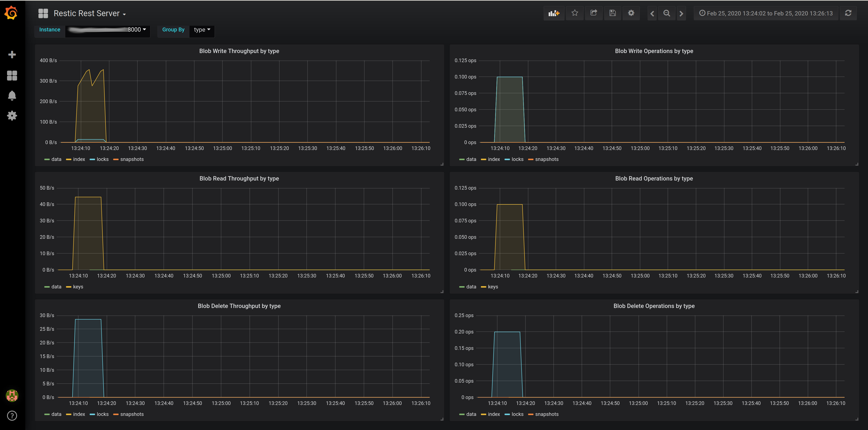Open the Blob Read Throughput by type panel menu
This screenshot has height=430, width=868.
point(239,178)
